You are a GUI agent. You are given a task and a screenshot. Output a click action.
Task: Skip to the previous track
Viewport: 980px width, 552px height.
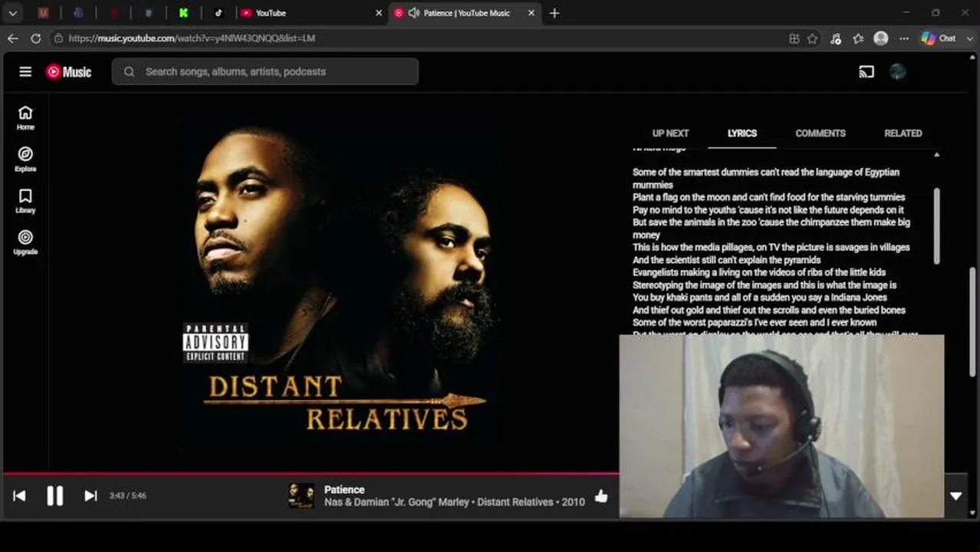[19, 496]
